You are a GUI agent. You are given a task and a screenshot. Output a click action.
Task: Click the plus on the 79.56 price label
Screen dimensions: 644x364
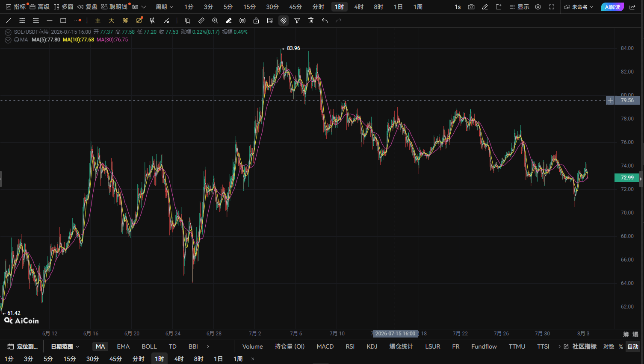(610, 100)
